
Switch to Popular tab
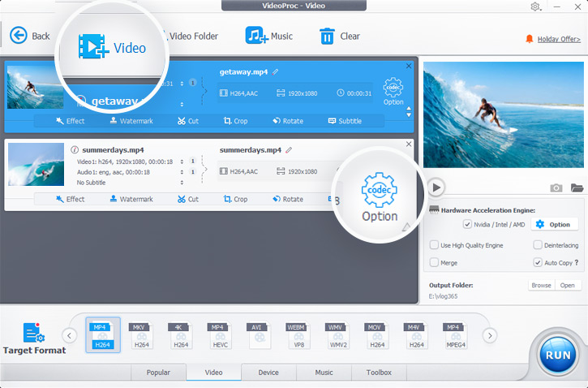[158, 373]
